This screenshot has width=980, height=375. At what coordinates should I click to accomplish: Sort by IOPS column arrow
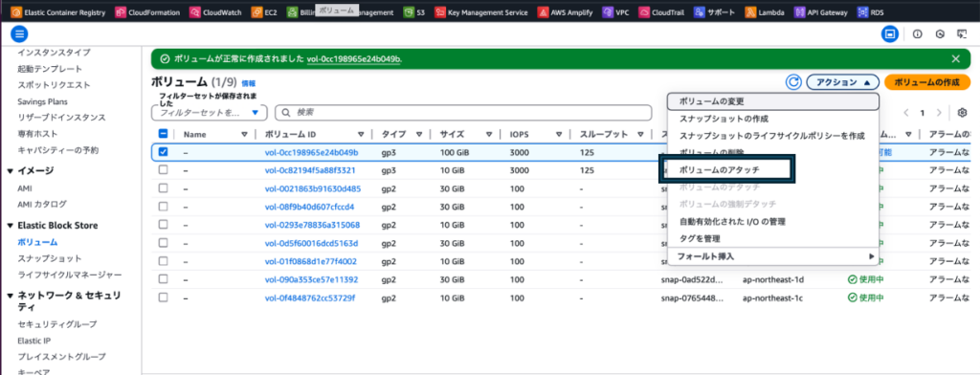tap(559, 134)
